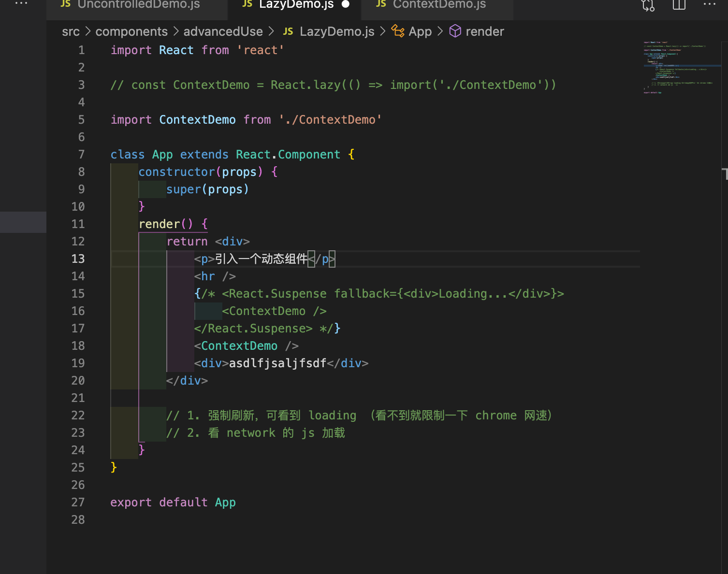Open the editor more actions ellipsis
The image size is (728, 574).
tap(710, 4)
